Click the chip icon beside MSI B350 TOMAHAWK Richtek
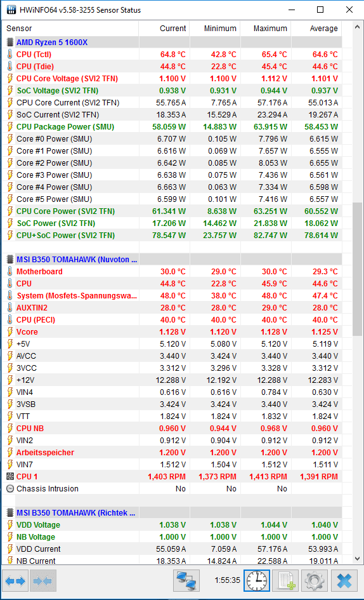 click(x=10, y=513)
